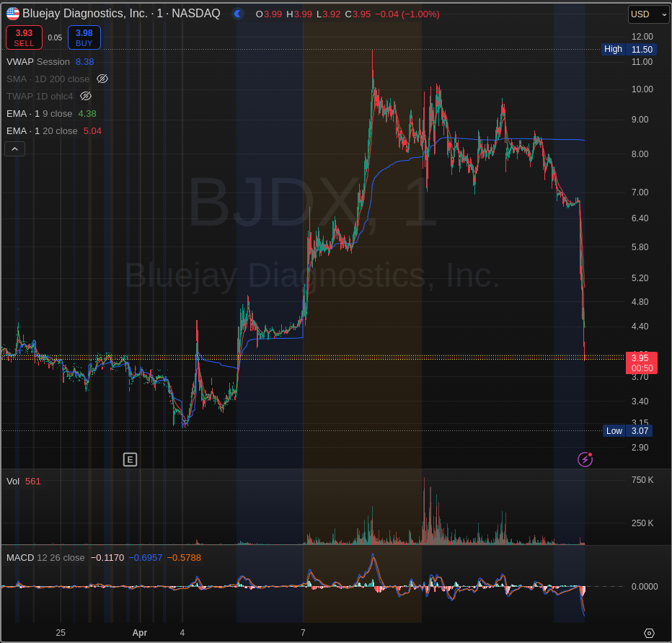
Task: Show the hidden TWAP indicator
Action: pos(86,96)
